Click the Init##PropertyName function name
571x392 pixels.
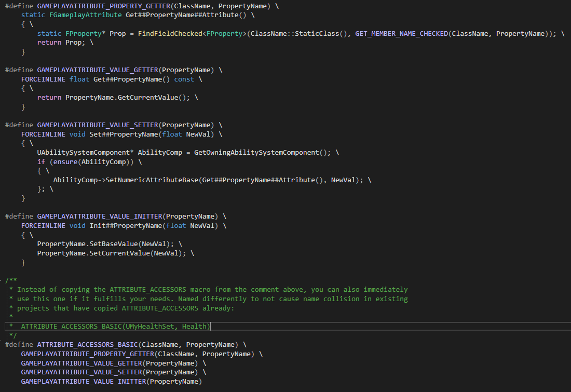point(126,226)
